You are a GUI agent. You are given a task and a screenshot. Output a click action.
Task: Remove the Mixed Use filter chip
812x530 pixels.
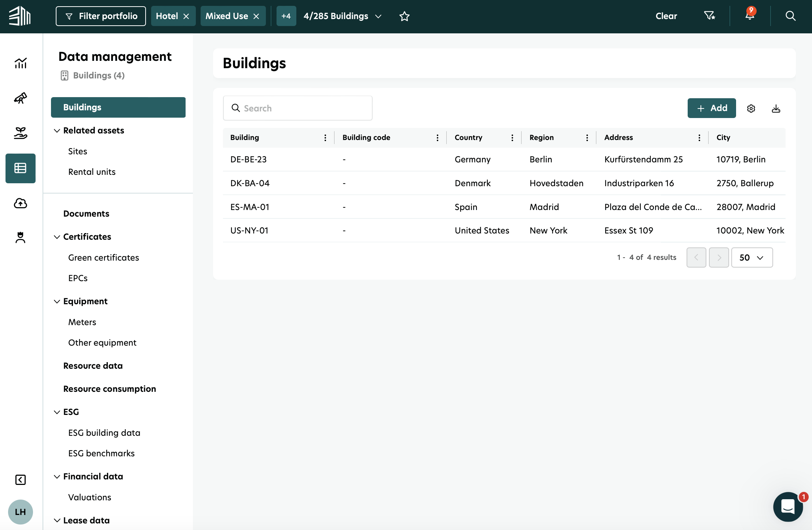point(256,16)
